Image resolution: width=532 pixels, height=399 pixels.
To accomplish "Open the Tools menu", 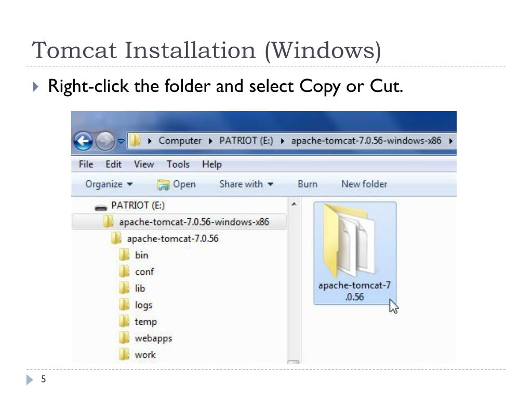I will tap(178, 164).
